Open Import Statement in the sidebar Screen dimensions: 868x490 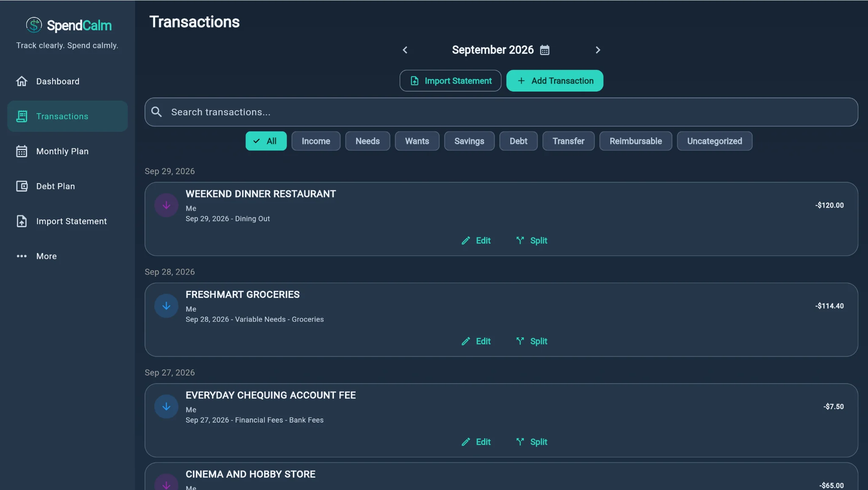coord(67,221)
